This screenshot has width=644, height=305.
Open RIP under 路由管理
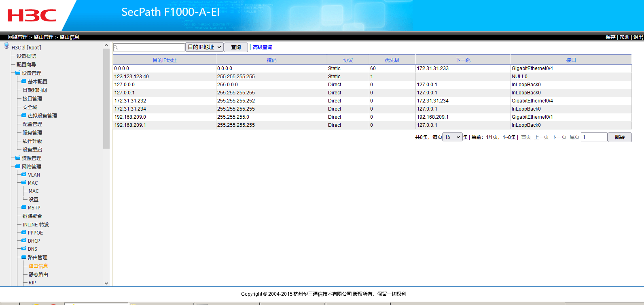32,283
